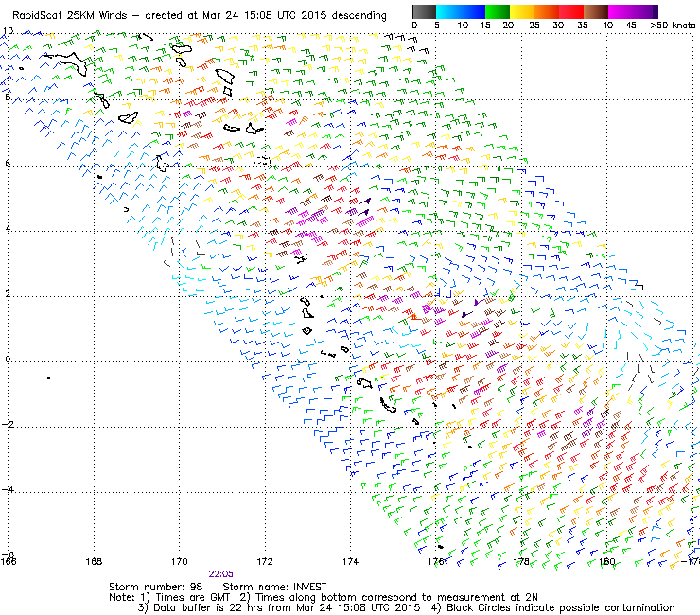Click the 'Storm number: 98' text
The width and height of the screenshot is (700, 615).
(156, 587)
